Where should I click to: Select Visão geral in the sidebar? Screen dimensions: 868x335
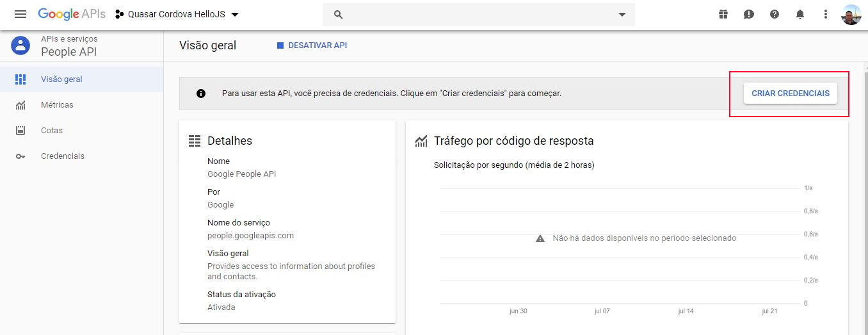pyautogui.click(x=61, y=79)
